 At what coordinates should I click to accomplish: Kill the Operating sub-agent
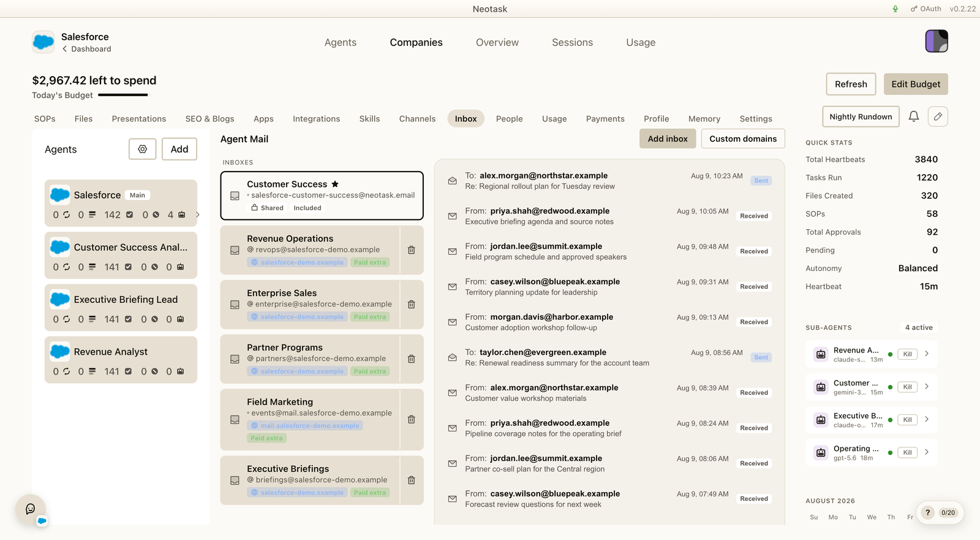[x=908, y=453]
